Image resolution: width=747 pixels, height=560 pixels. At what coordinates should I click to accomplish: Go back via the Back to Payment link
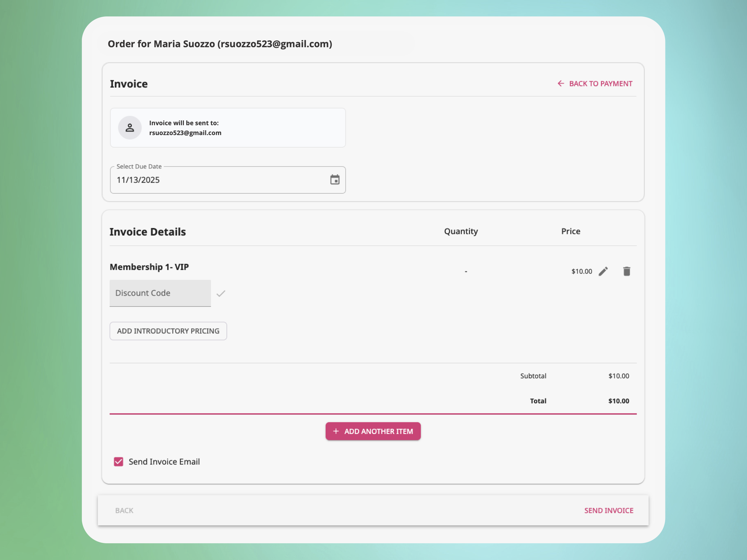point(600,83)
